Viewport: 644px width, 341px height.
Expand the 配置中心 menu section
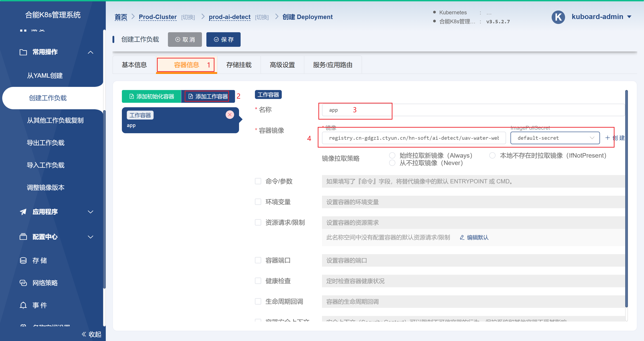pos(91,237)
